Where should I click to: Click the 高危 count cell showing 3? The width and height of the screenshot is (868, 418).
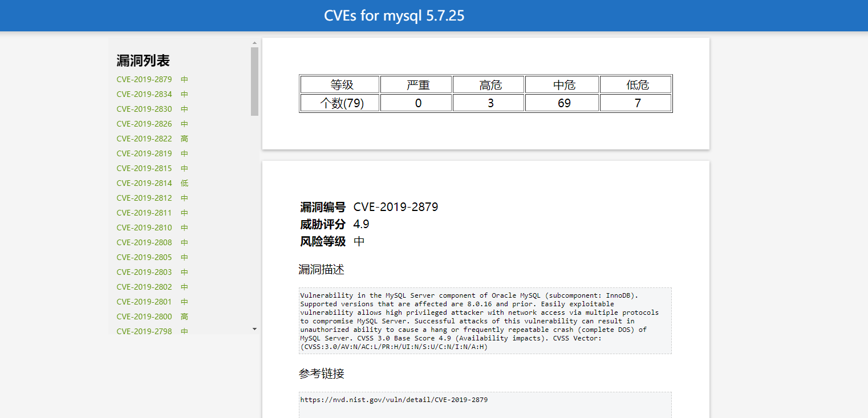click(x=488, y=103)
